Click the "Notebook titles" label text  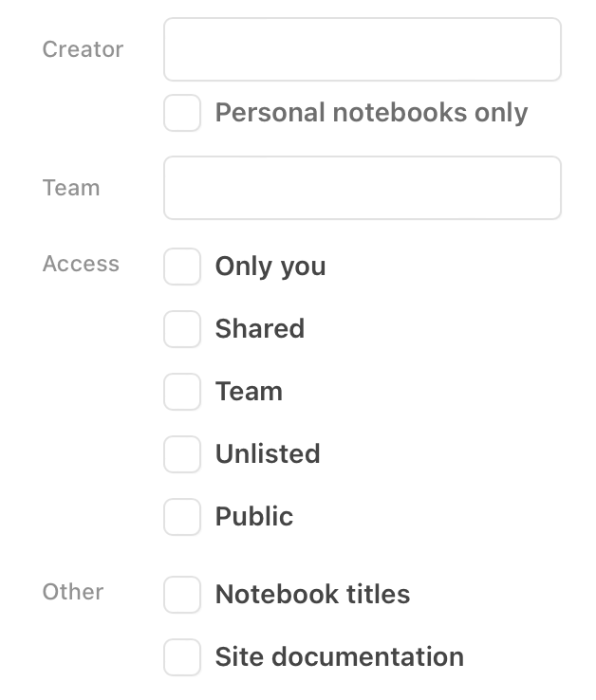point(312,595)
